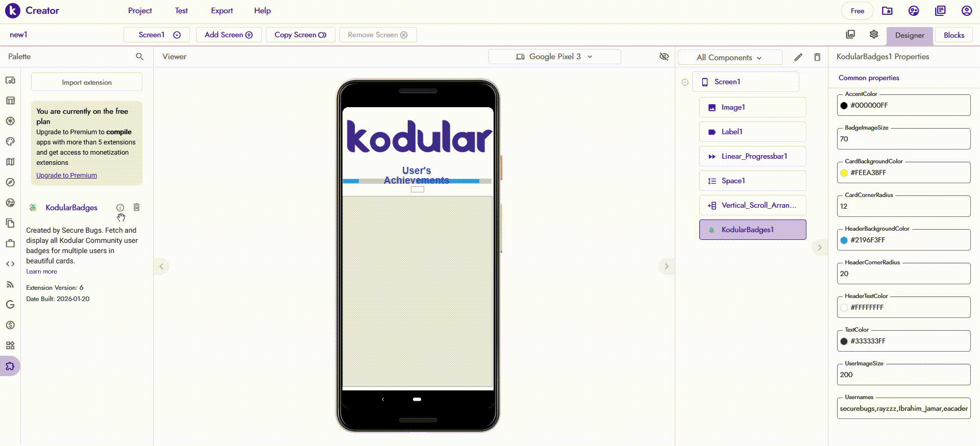
Task: Open the assets manager image icon
Action: [850, 34]
